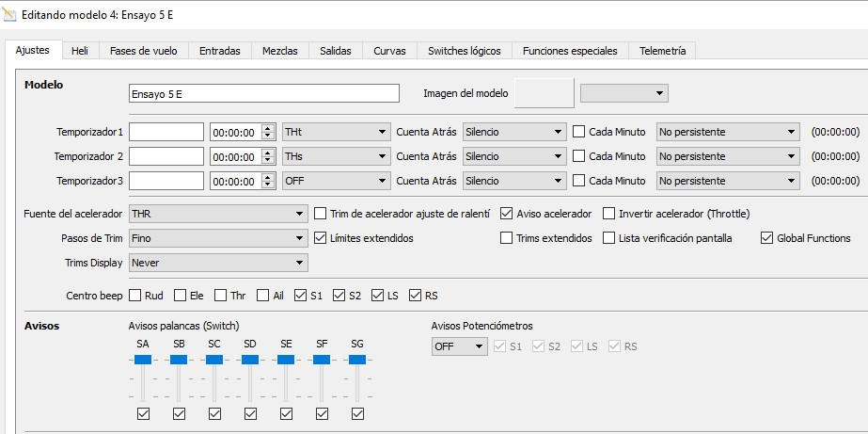868x434 pixels.
Task: Expand the Trims Display dropdown
Action: click(x=217, y=263)
